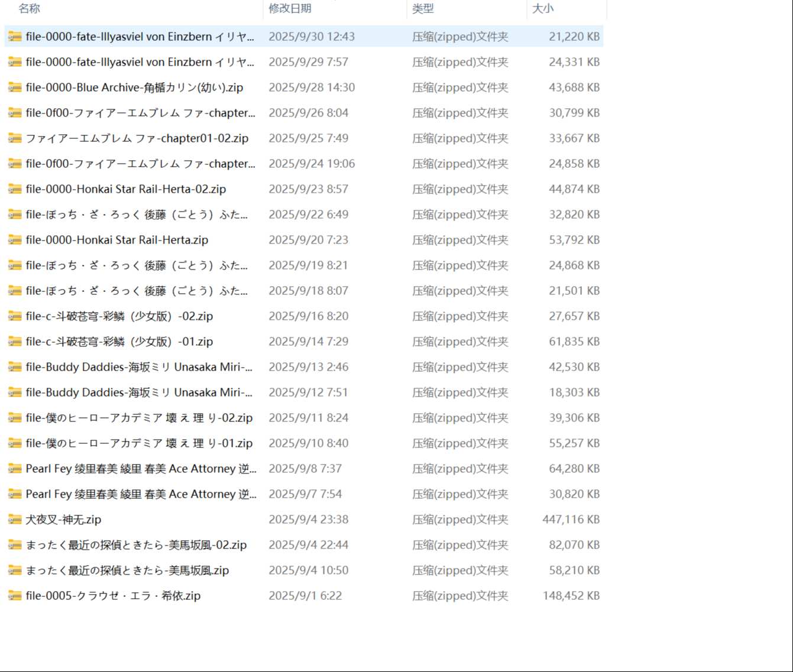Click zip icon beside ファイアーエムブレム ファ-chapter01-02.zip
Screen dimensions: 793x672
15,138
